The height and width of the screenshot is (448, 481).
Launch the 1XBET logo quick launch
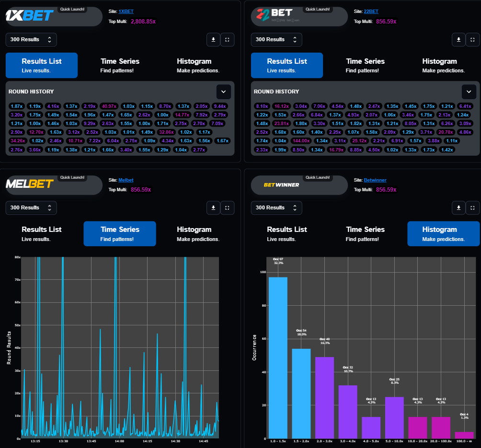pyautogui.click(x=54, y=16)
